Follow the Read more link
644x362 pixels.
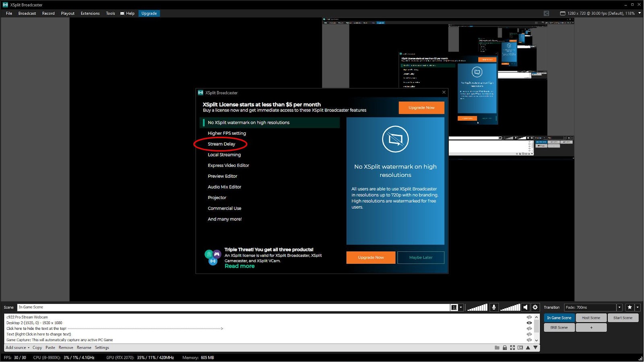pyautogui.click(x=239, y=266)
